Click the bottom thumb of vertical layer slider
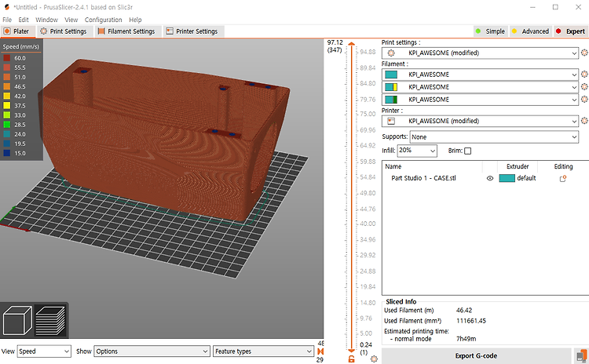 coord(351,351)
